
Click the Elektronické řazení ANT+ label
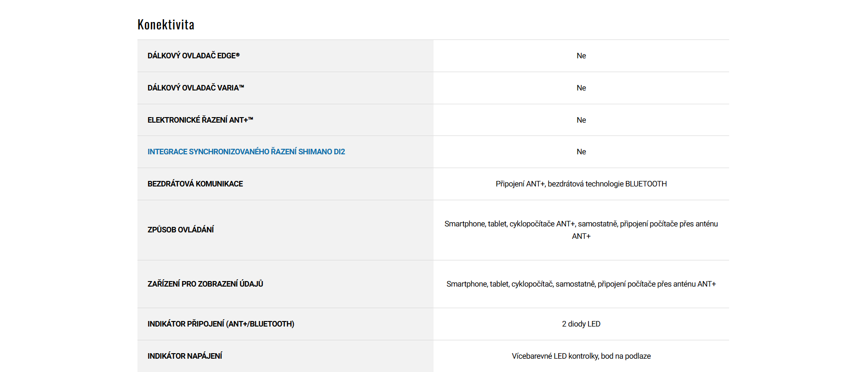[200, 120]
